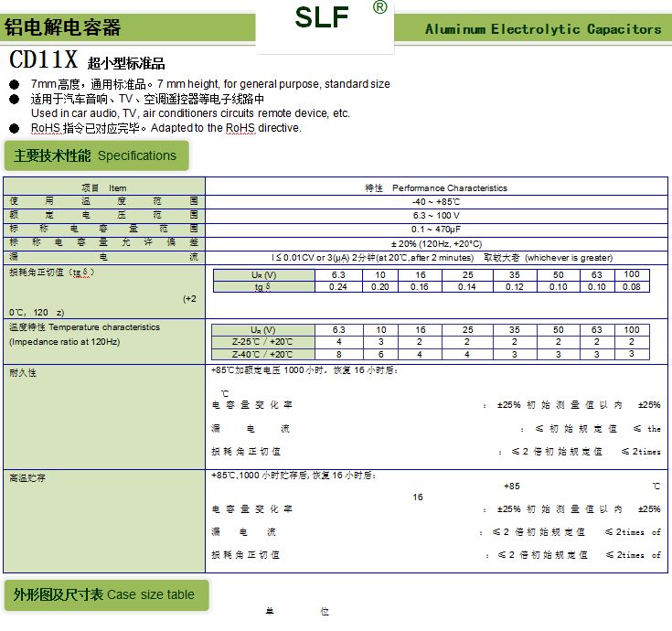Click the "外形图及尺寸表 Case size table" banner
The image size is (672, 631).
[x=106, y=595]
